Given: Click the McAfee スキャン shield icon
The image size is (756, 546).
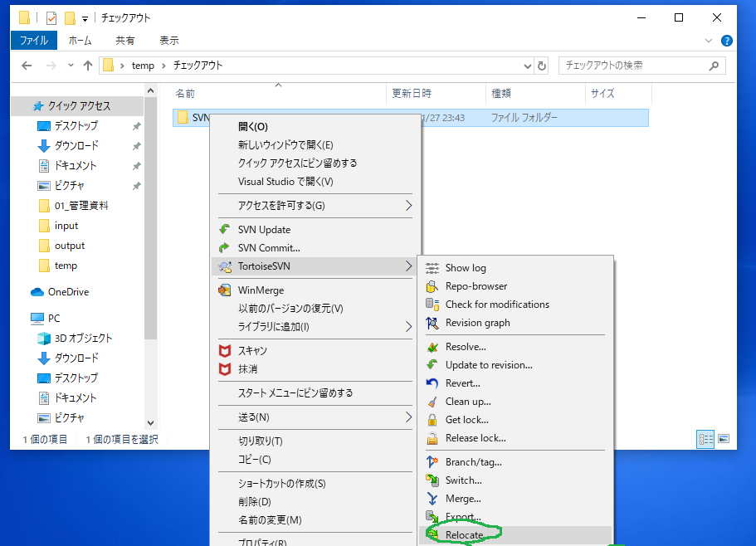Looking at the screenshot, I should coord(225,351).
